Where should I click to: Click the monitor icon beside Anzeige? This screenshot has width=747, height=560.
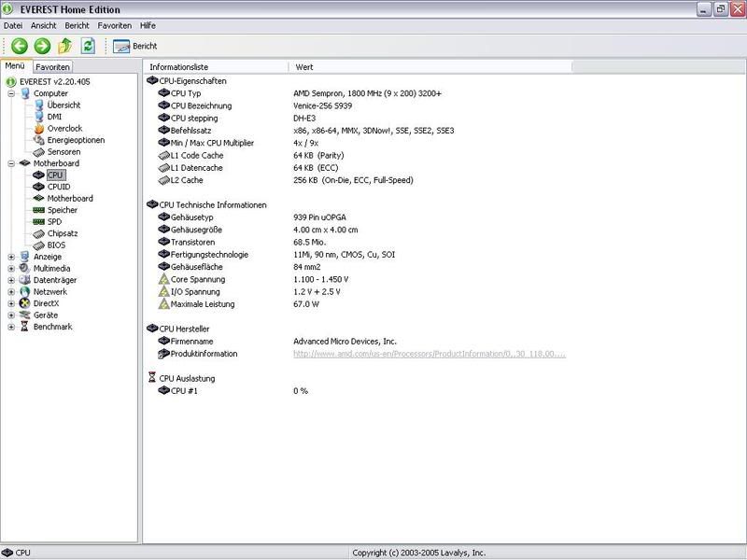pyautogui.click(x=25, y=257)
